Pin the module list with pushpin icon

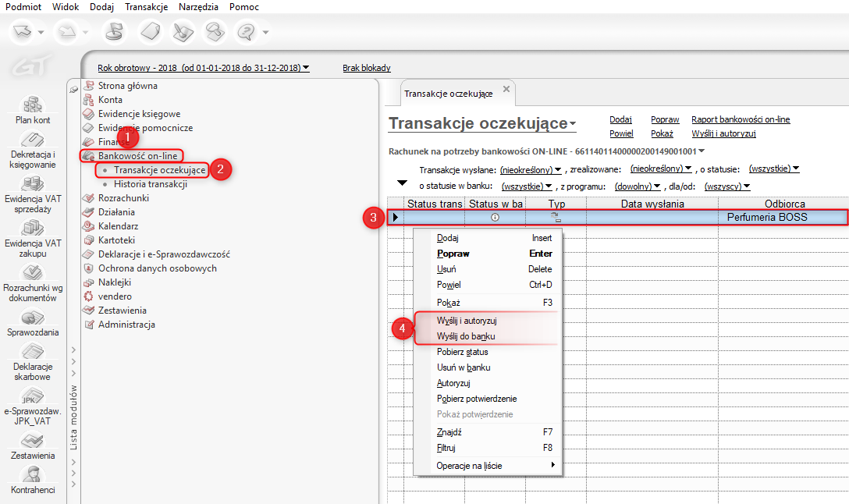[x=73, y=89]
